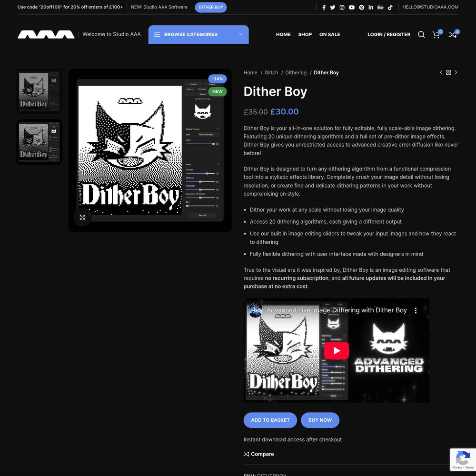This screenshot has height=476, width=476.
Task: Click the 'Welcome to Studio AAA' tagline
Action: pyautogui.click(x=112, y=34)
